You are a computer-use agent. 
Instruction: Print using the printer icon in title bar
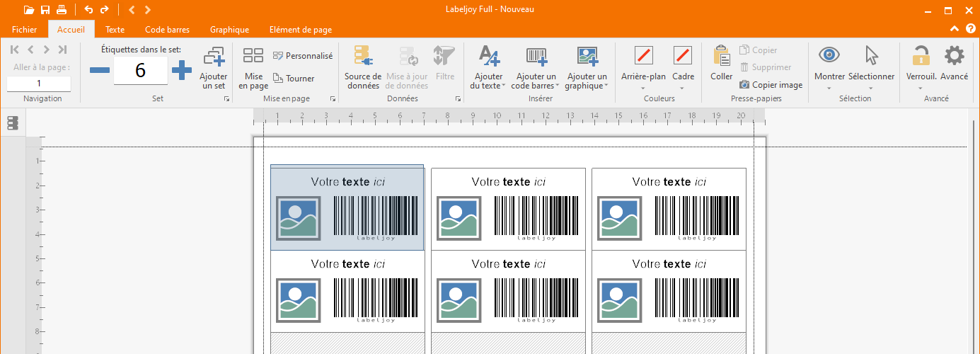click(62, 10)
